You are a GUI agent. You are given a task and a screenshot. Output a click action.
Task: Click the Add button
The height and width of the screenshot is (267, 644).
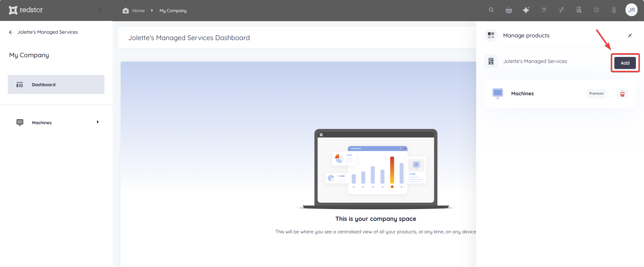[x=625, y=63]
